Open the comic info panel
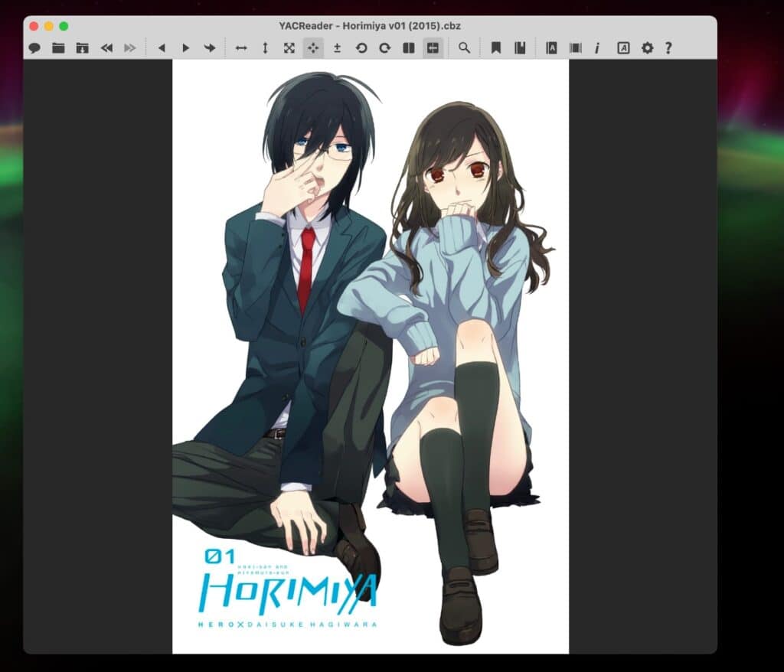 [x=597, y=47]
